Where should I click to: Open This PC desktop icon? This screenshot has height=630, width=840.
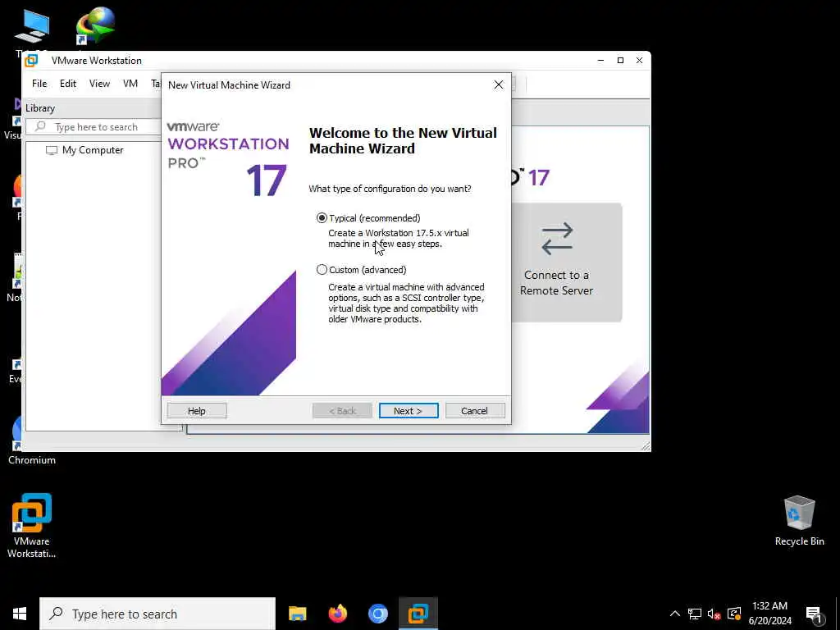coord(32,32)
